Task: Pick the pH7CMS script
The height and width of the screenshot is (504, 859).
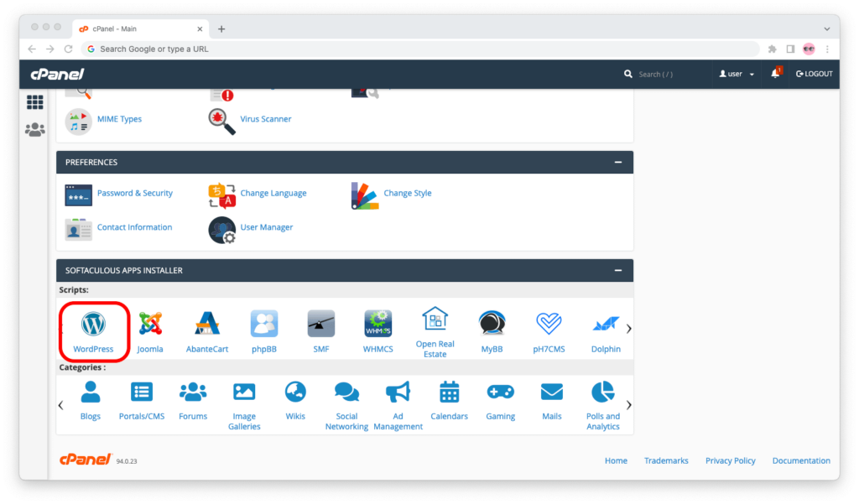Action: coord(549,331)
